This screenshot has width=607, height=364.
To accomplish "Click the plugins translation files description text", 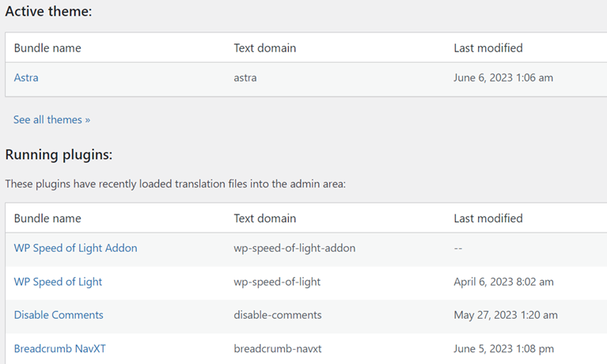I will (x=176, y=184).
